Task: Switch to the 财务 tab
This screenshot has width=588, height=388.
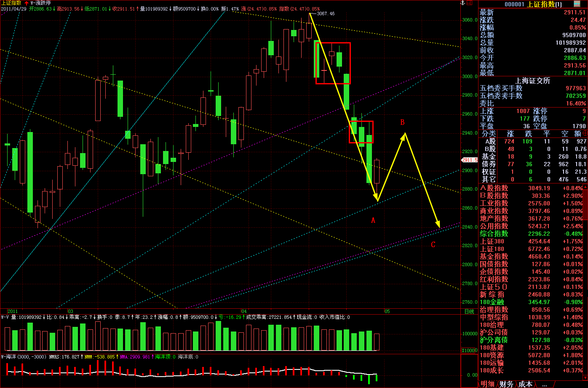Action: [507, 384]
